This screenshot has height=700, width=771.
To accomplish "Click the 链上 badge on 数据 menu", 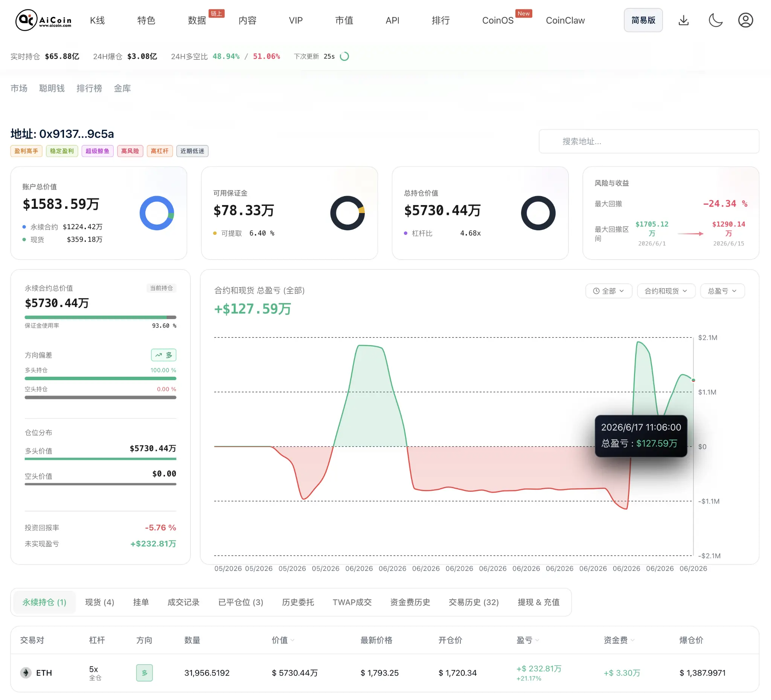I will pos(216,14).
